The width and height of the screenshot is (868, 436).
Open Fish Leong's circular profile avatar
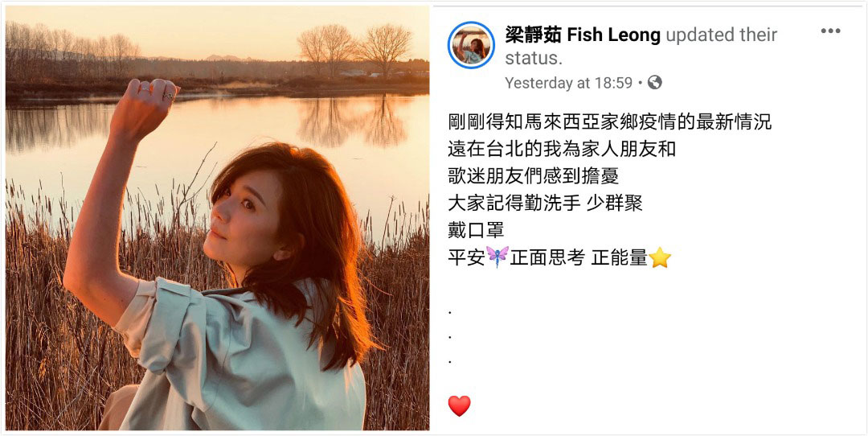pyautogui.click(x=471, y=45)
